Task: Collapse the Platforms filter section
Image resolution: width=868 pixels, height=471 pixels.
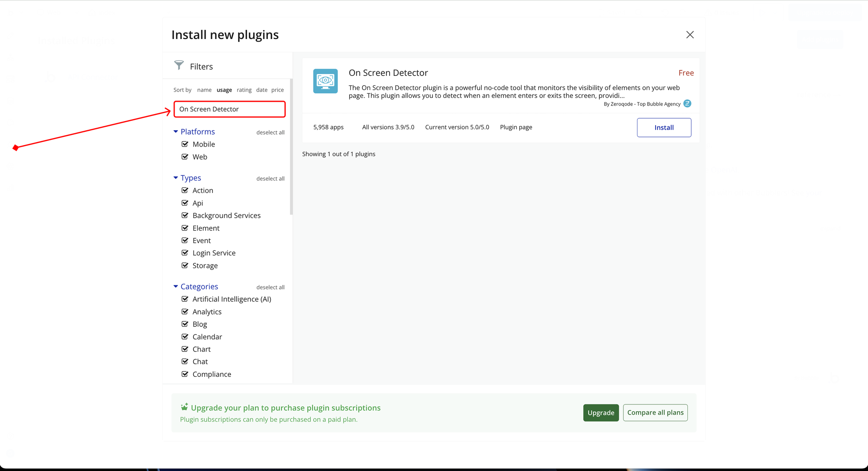Action: tap(176, 132)
